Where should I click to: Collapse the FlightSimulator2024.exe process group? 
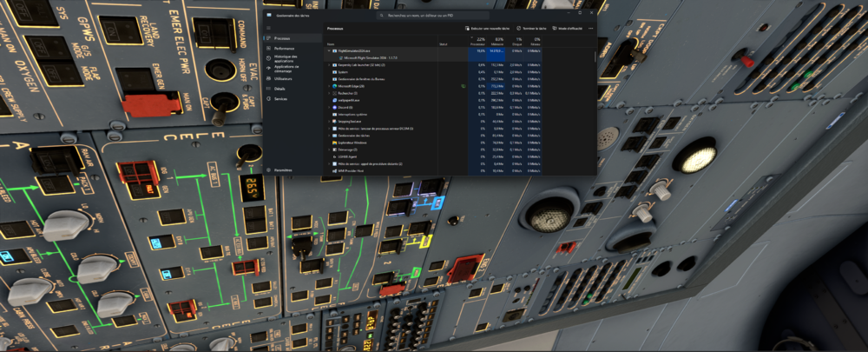[329, 50]
